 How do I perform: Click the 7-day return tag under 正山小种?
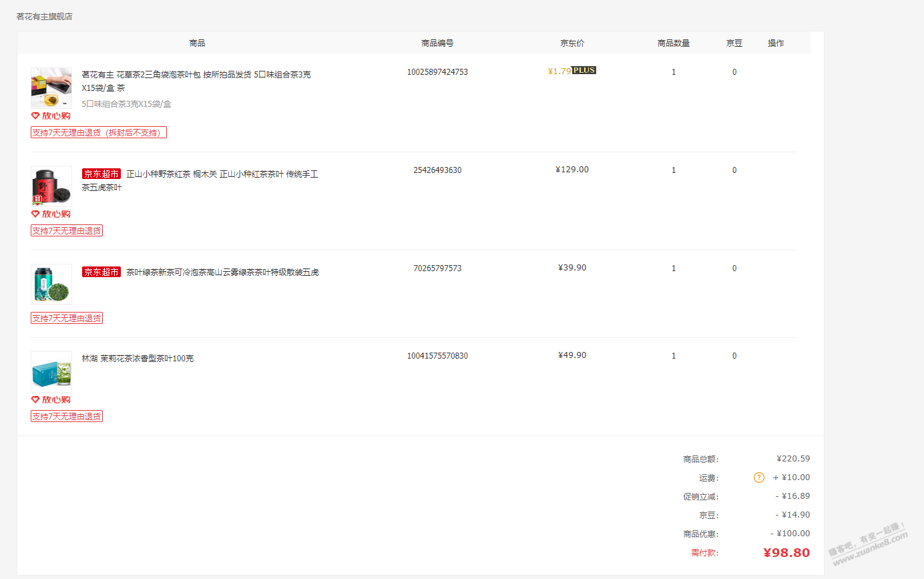[67, 230]
